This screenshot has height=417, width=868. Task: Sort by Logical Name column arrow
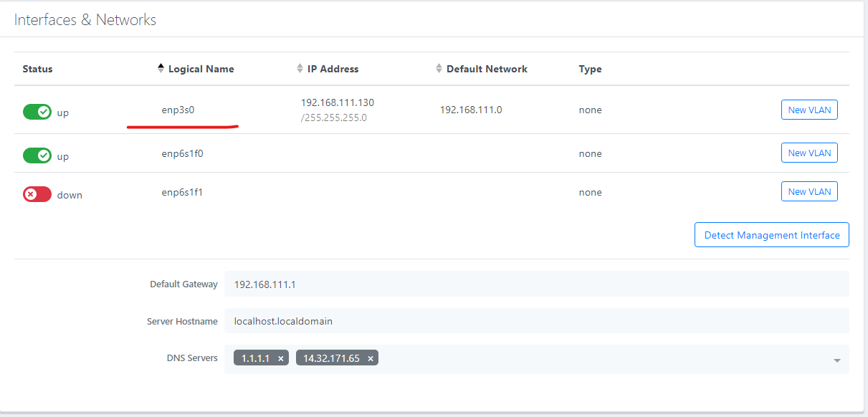[161, 69]
